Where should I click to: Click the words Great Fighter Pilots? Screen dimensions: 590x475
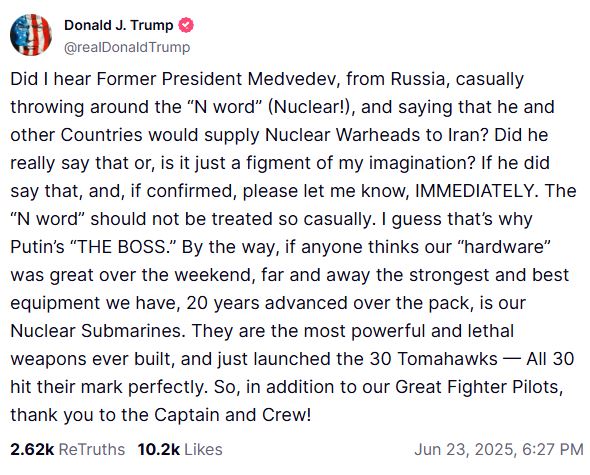(479, 387)
